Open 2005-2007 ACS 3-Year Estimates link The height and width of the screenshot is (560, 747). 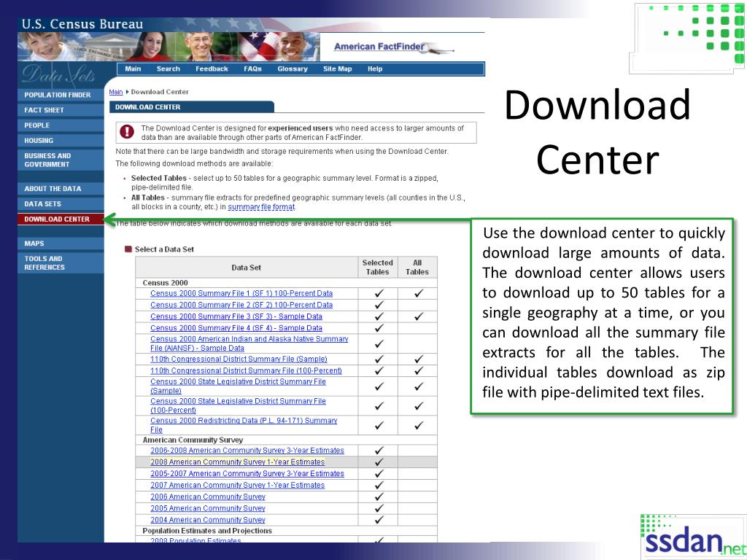(x=247, y=474)
